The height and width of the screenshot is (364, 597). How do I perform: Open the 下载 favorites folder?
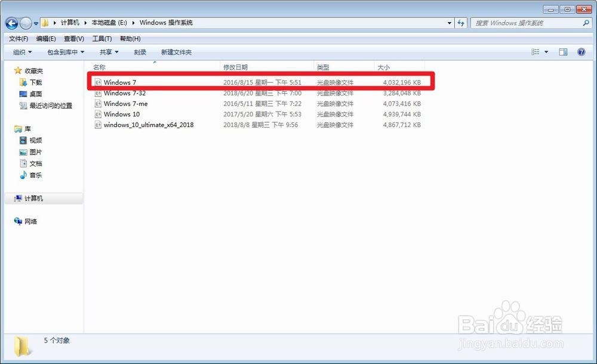coord(36,82)
